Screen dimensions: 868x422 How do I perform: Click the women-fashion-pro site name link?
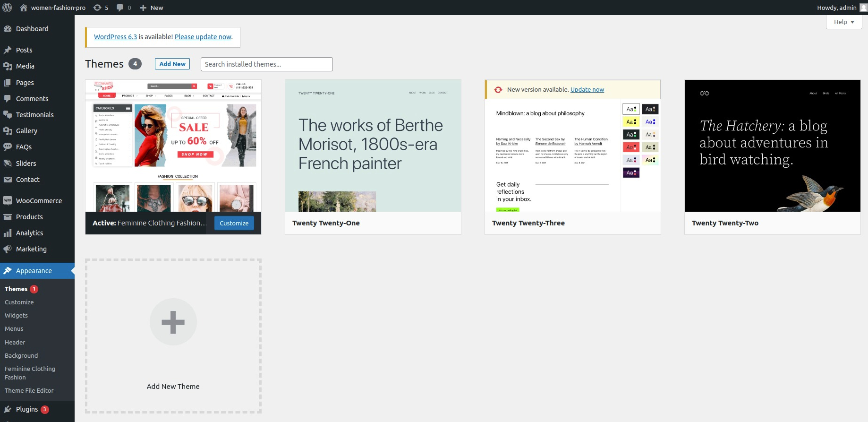point(59,8)
